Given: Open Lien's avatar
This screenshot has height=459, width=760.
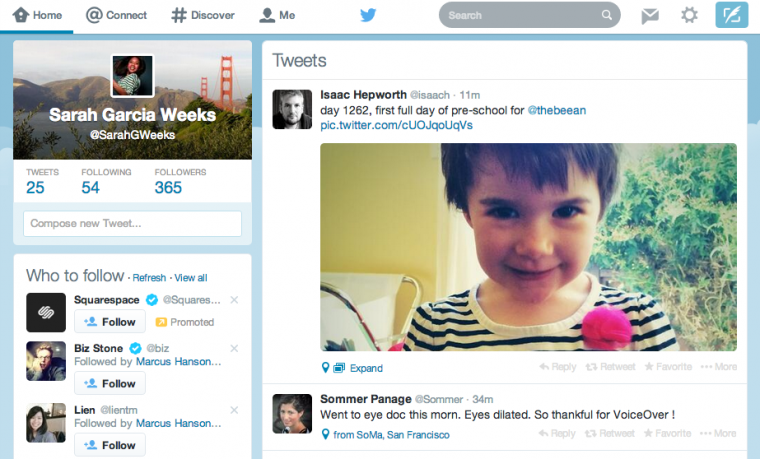Looking at the screenshot, I should coord(46,423).
